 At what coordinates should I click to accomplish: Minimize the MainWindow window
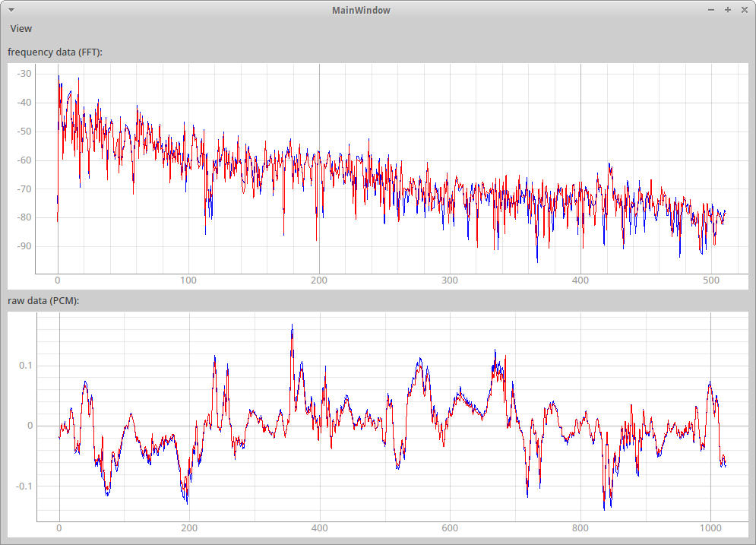click(711, 10)
